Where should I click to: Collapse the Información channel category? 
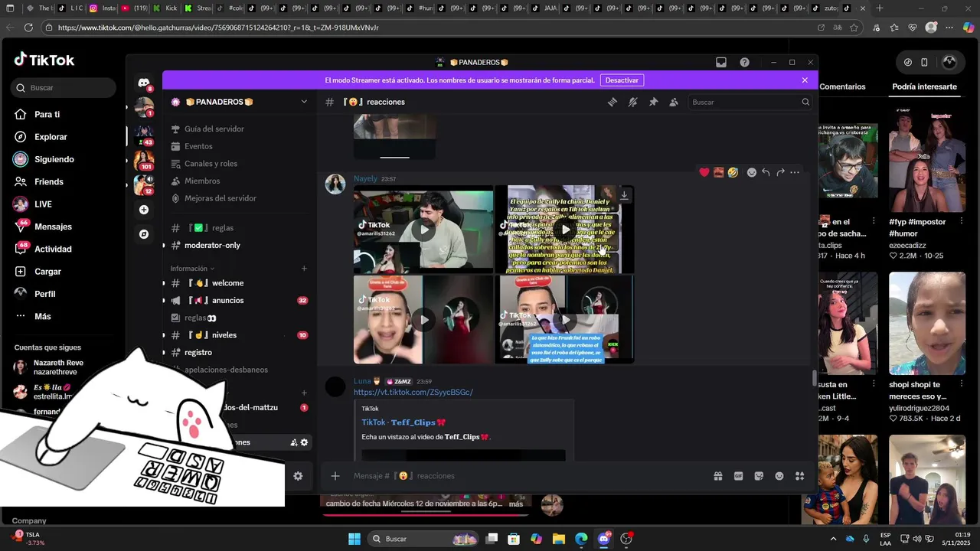(x=192, y=269)
